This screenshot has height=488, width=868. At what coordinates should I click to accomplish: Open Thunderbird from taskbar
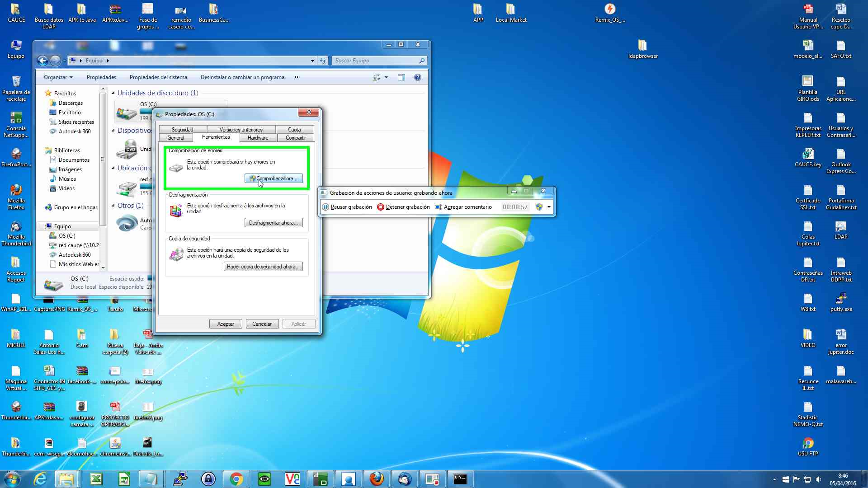tap(404, 479)
